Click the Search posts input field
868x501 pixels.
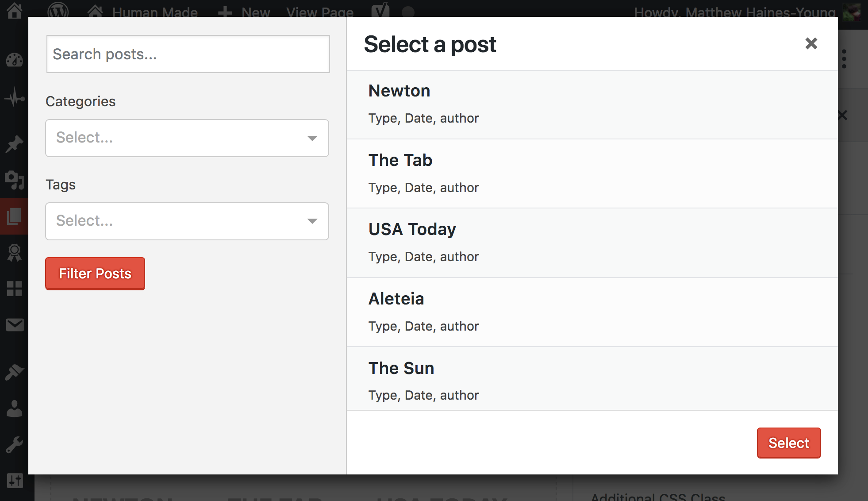[188, 54]
